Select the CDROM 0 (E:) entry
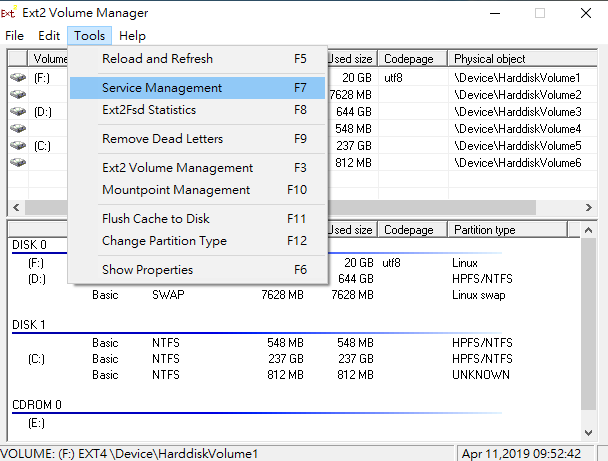Viewport: 608px width, 461px height. pos(37,423)
